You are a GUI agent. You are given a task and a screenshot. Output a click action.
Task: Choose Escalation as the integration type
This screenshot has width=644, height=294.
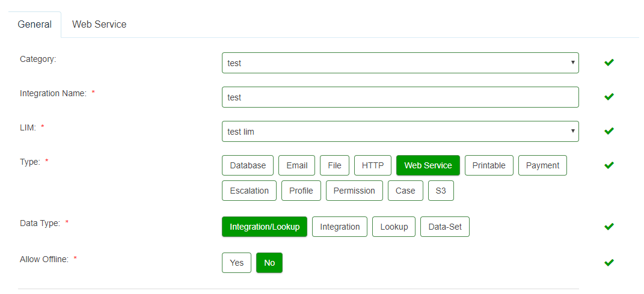[x=250, y=191]
